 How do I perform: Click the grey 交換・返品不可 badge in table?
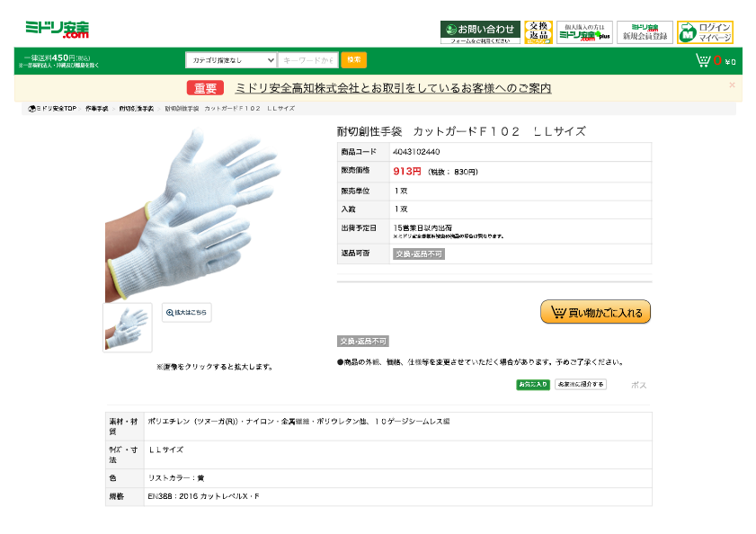[x=419, y=254]
